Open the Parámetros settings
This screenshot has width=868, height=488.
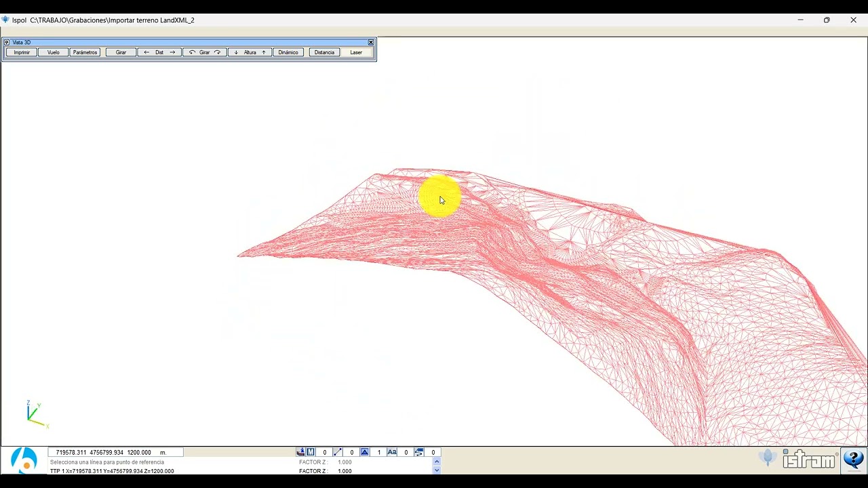point(85,52)
